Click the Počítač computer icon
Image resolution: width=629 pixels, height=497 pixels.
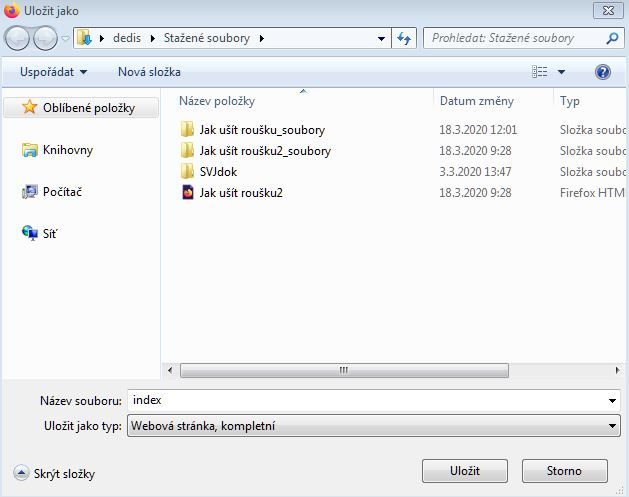coord(30,192)
